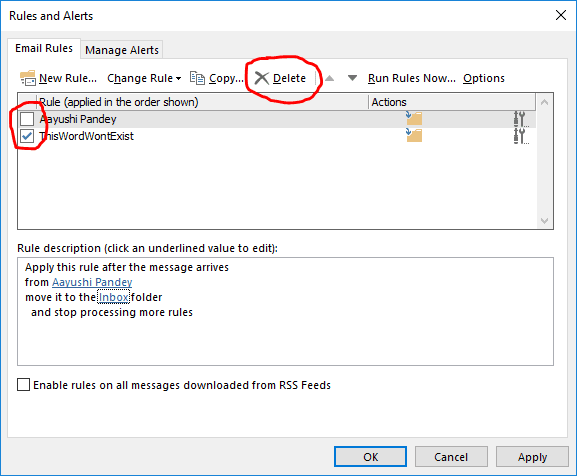Screen dimensions: 577x476
Task: Click the Actions column header
Action: 452,102
